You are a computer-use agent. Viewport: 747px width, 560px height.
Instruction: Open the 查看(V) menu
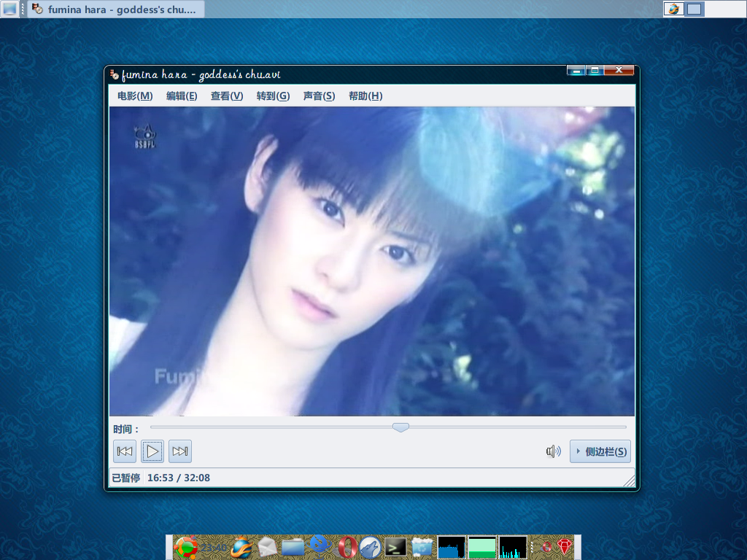[227, 96]
